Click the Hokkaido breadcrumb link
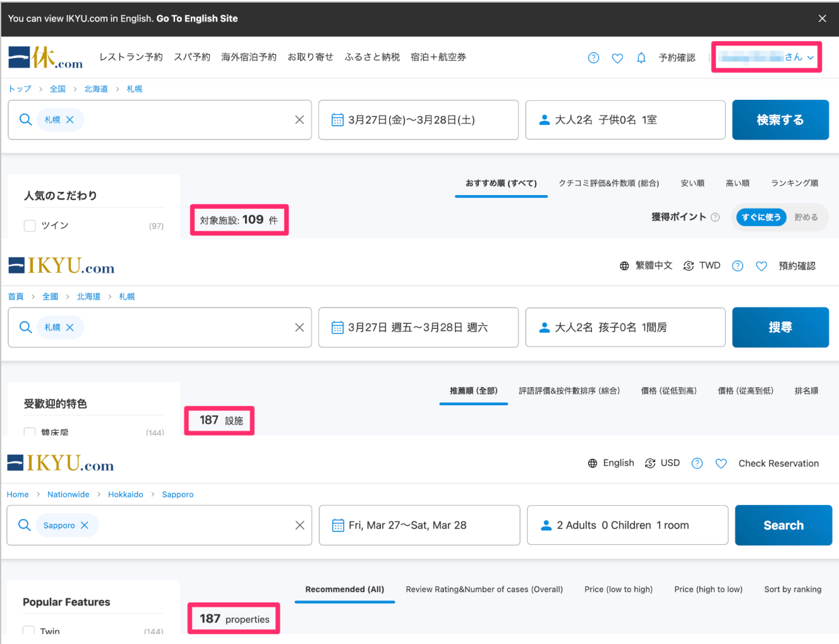The image size is (839, 644). (x=125, y=494)
